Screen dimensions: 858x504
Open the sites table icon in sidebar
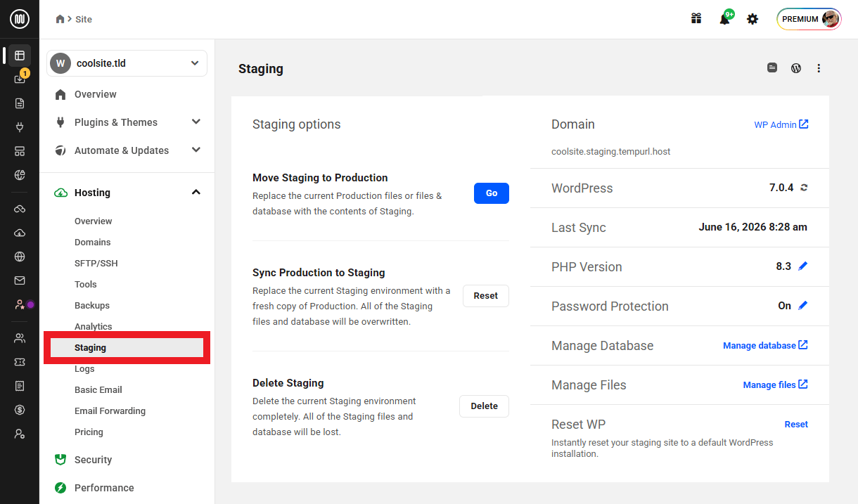point(20,55)
